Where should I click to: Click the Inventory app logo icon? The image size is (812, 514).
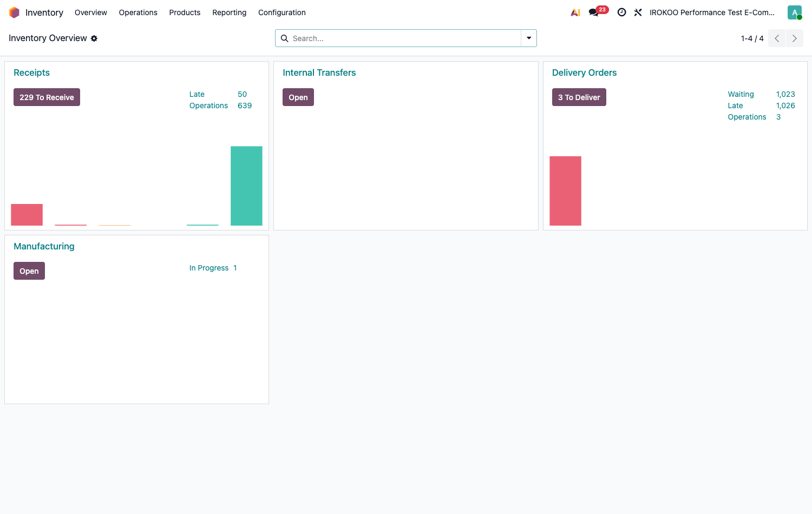click(14, 12)
